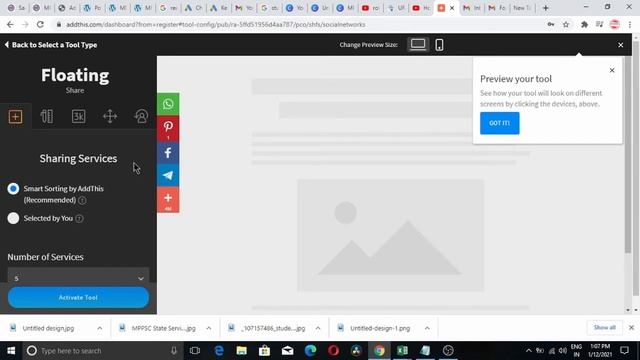The width and height of the screenshot is (640, 360).
Task: Open Opera browser from taskbar
Action: [333, 351]
